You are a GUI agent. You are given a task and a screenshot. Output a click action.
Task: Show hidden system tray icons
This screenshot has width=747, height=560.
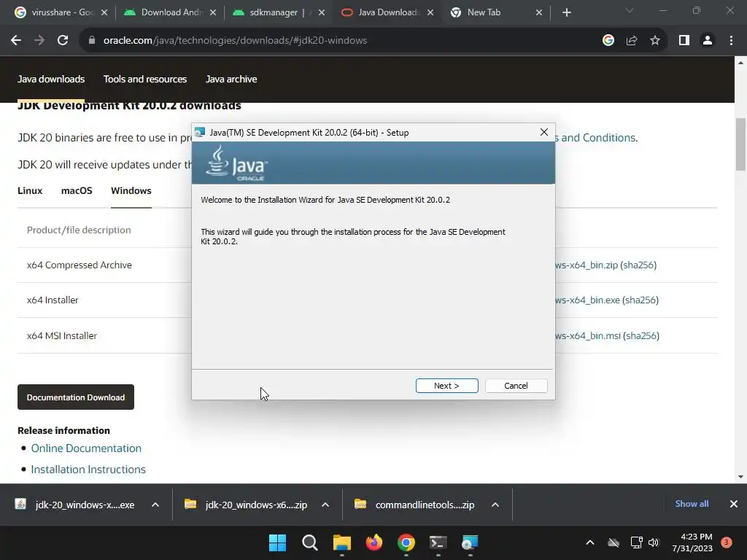[x=589, y=542]
